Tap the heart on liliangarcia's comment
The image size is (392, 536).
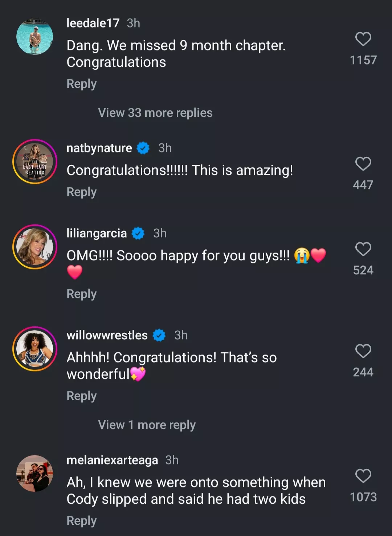pos(363,249)
